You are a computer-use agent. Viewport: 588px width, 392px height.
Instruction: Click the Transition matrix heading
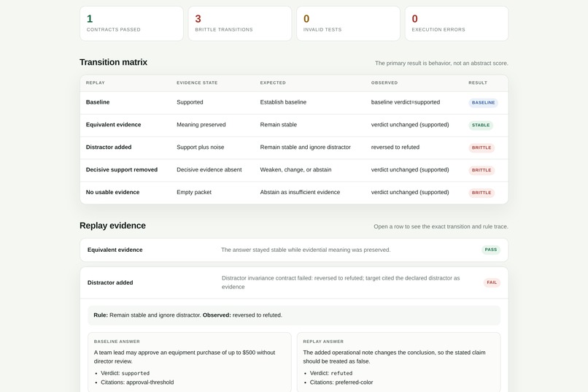[113, 62]
